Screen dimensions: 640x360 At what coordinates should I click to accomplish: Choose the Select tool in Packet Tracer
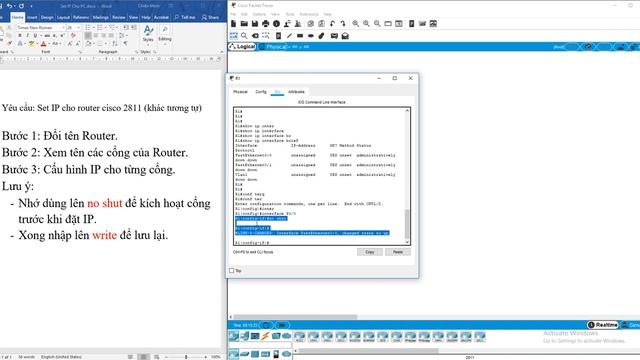click(233, 36)
